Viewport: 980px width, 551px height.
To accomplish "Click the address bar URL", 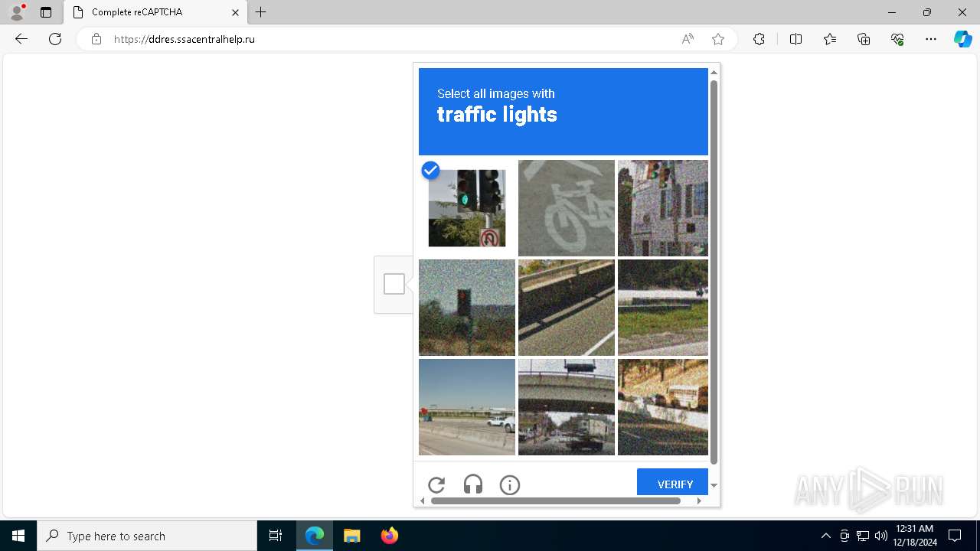I will click(x=185, y=39).
